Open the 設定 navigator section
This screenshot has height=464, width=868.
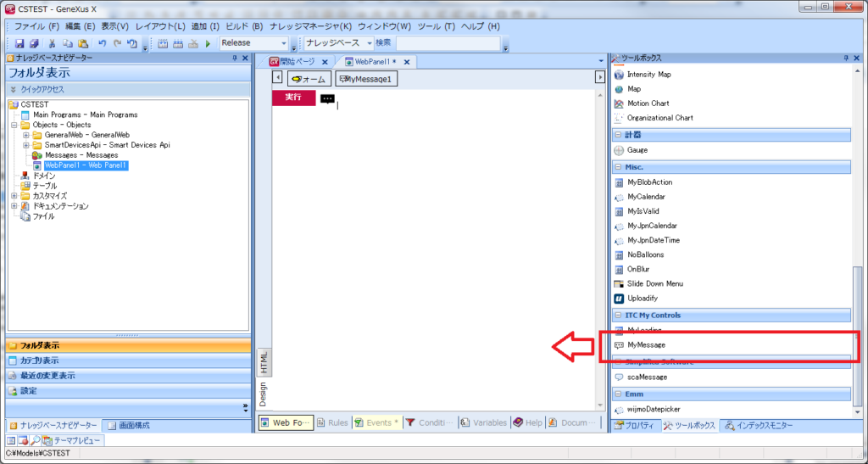click(x=128, y=391)
